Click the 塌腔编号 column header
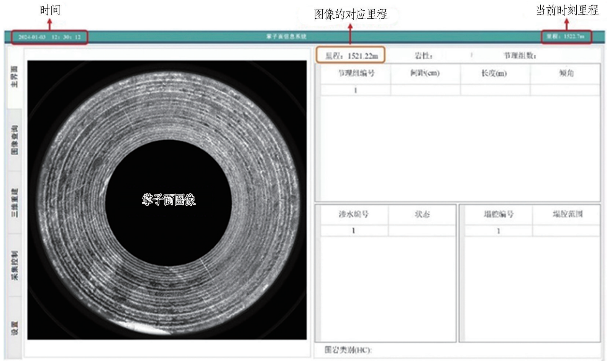 pyautogui.click(x=498, y=215)
